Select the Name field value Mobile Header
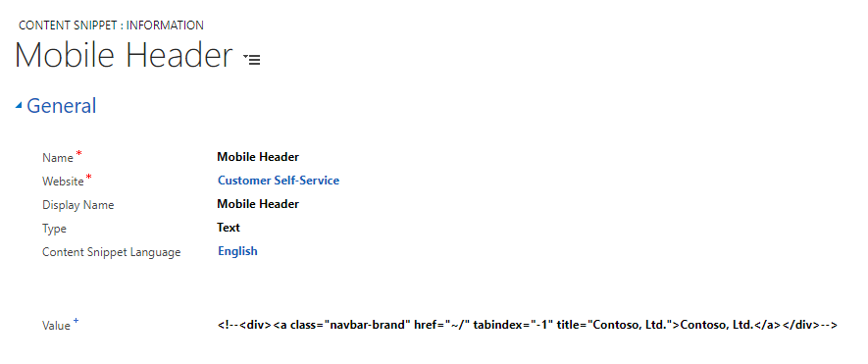 tap(258, 157)
